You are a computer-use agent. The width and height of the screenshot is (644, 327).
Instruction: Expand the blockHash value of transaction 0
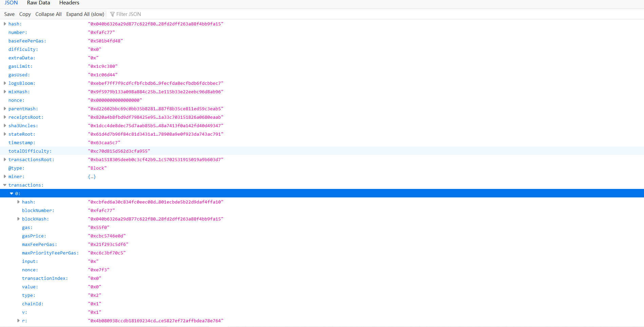[x=19, y=219]
